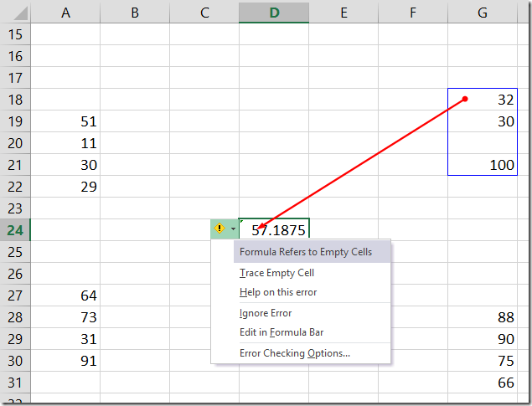Click the yellow error warning icon
532x406 pixels.
(220, 229)
